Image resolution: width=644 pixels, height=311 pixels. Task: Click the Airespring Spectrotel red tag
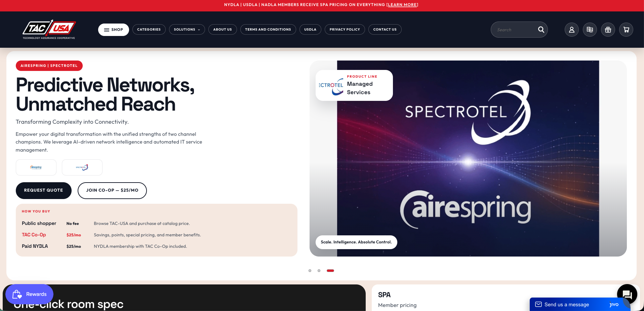49,66
